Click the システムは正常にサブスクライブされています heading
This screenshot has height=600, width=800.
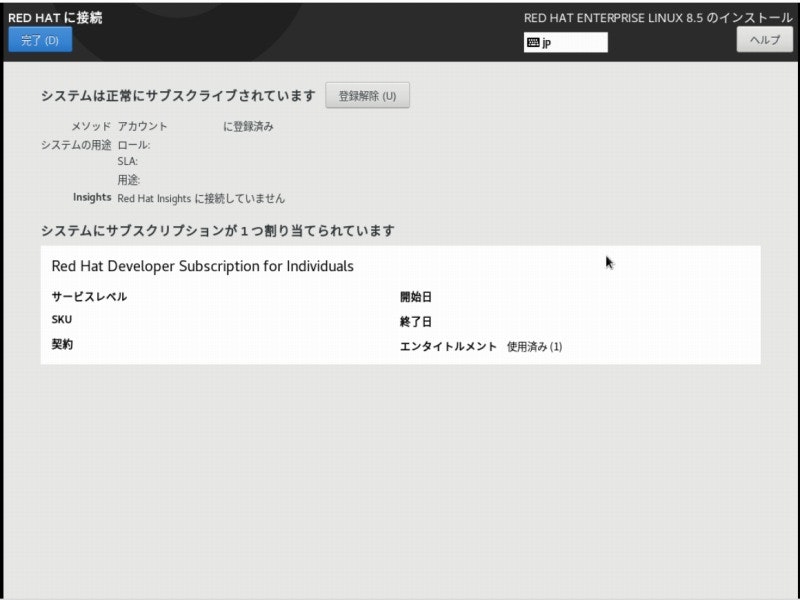(x=178, y=95)
